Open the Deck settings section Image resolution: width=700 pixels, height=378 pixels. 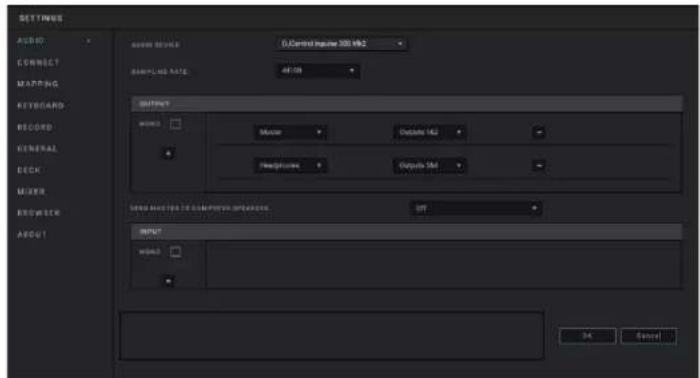coord(29,170)
